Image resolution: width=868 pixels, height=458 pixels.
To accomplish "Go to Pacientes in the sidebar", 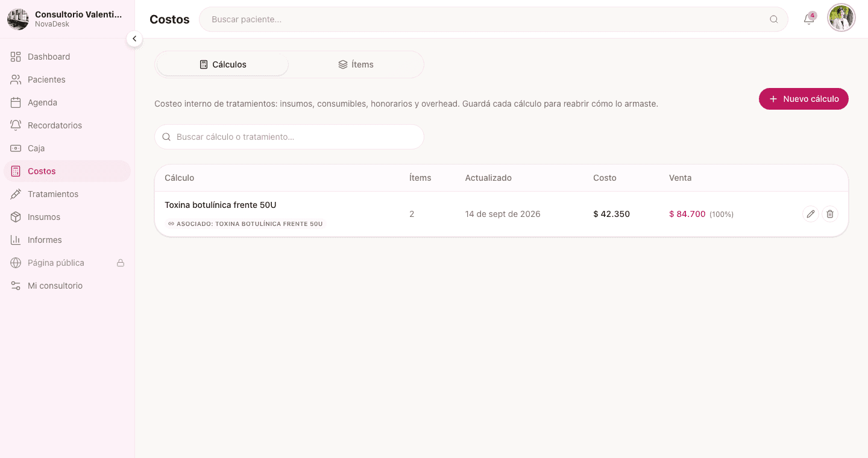I will click(x=67, y=80).
